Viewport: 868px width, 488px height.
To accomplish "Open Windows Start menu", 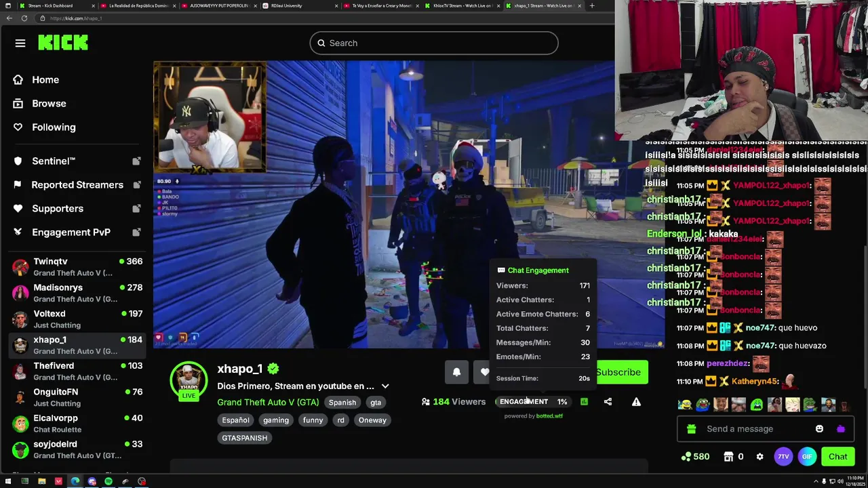I will pos(7,481).
